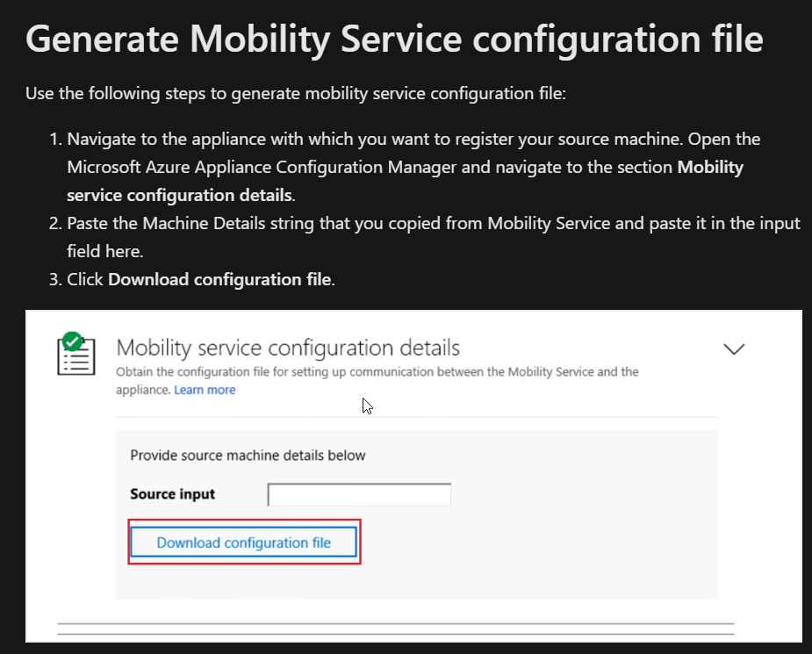Click the bold 'Download configuration file' text in step 3
812x654 pixels.
tap(219, 280)
